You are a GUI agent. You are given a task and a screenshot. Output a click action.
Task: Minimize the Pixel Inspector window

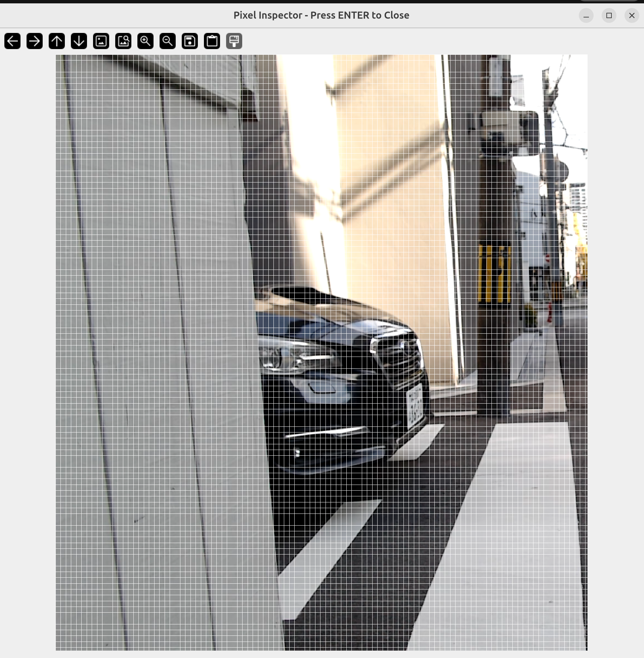coord(586,15)
